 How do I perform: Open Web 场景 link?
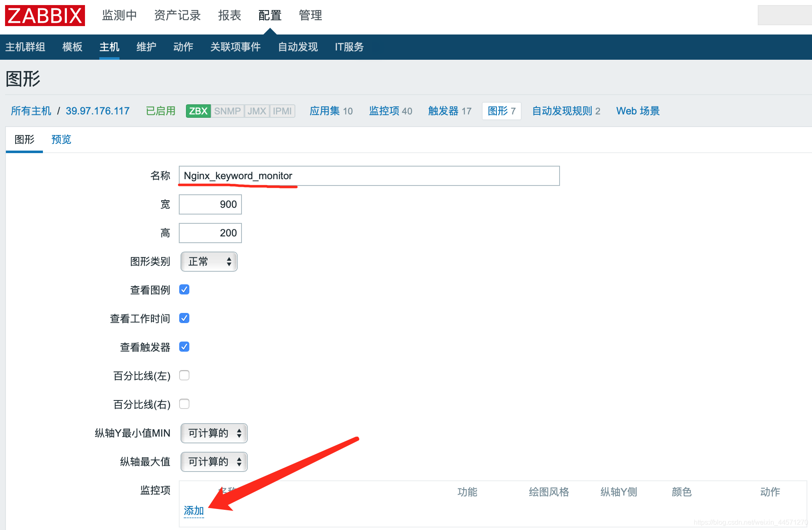coord(638,111)
